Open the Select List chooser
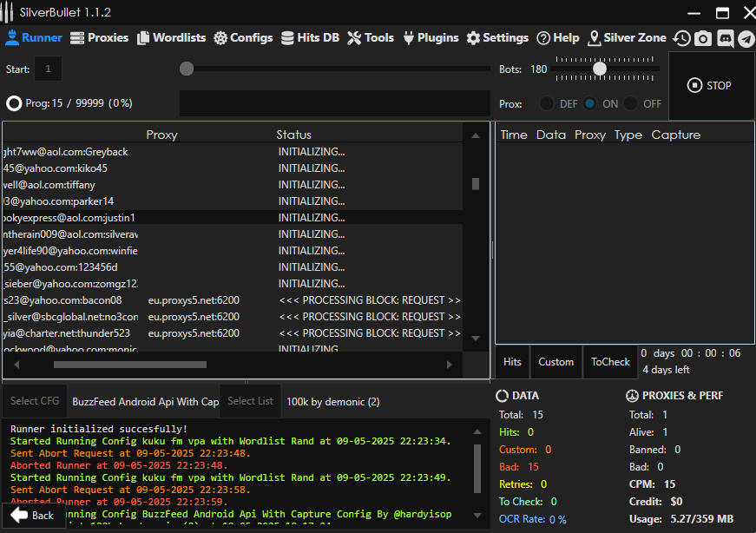 point(250,401)
